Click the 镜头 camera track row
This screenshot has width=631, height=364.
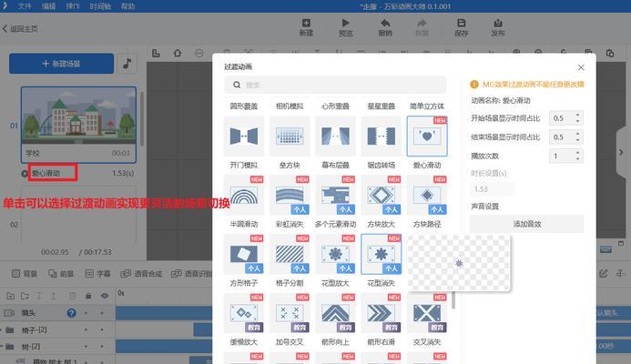click(57, 313)
